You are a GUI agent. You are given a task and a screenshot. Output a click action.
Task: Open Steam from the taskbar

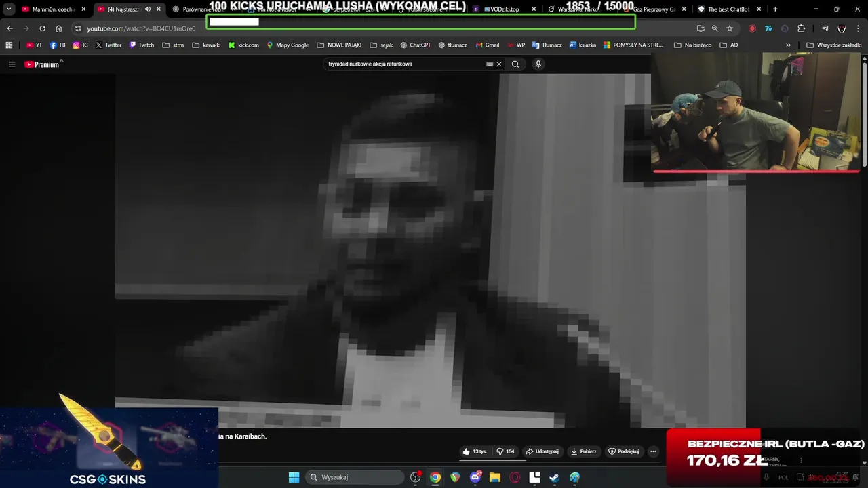pyautogui.click(x=555, y=477)
